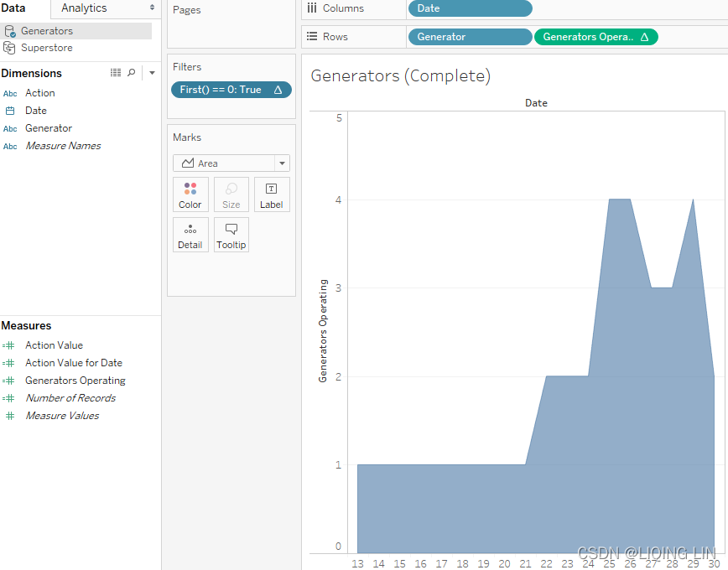Select the Action dimension field
728x570 pixels.
(40, 93)
